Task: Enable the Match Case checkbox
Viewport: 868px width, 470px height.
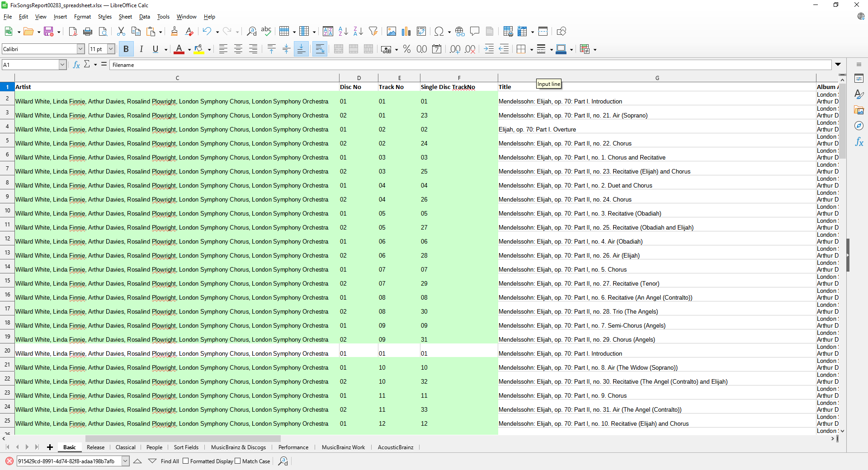Action: [x=238, y=461]
